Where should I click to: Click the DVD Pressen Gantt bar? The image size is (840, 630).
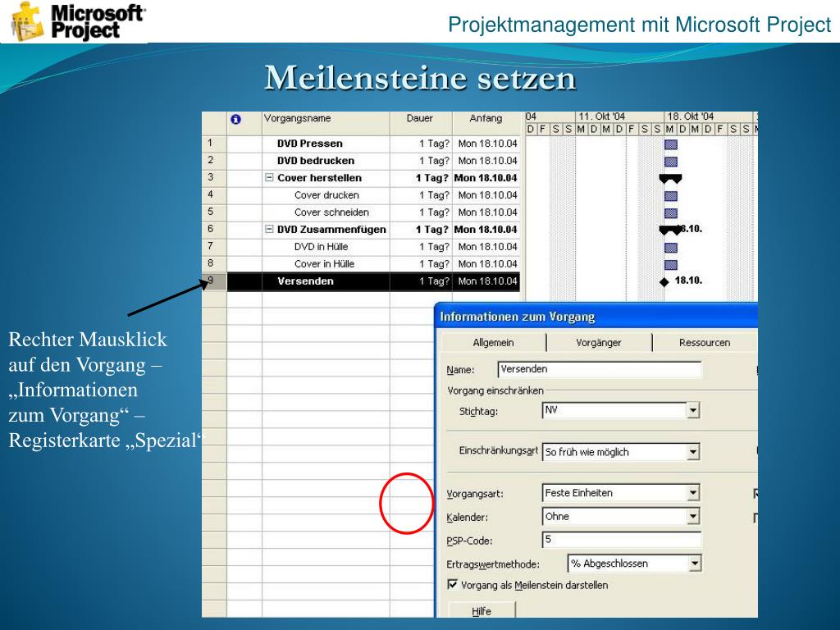671,144
